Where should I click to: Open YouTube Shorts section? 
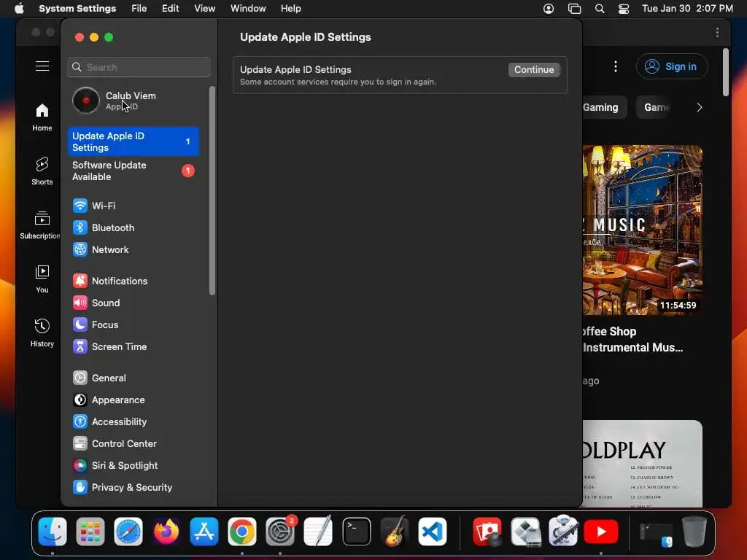pyautogui.click(x=42, y=171)
